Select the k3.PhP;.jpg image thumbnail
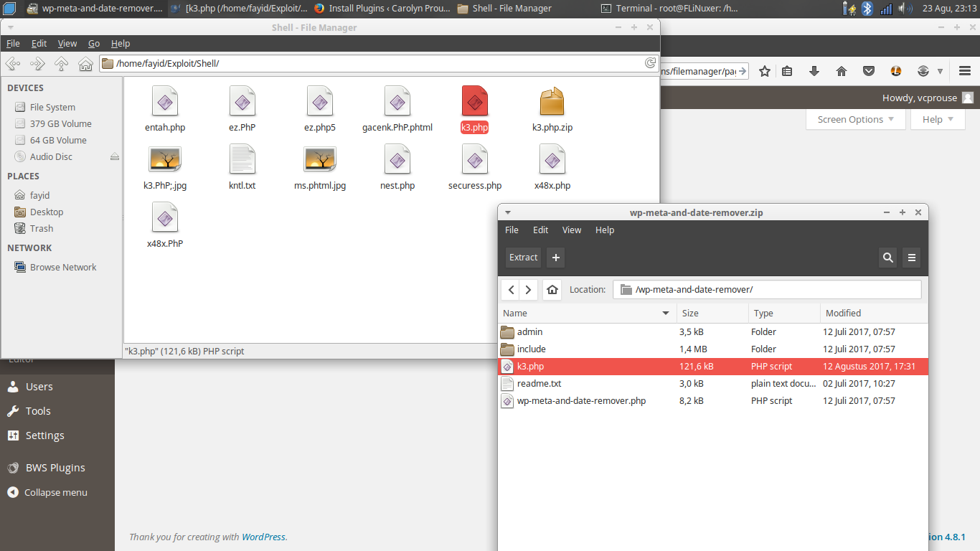This screenshot has width=980, height=551. click(x=165, y=159)
